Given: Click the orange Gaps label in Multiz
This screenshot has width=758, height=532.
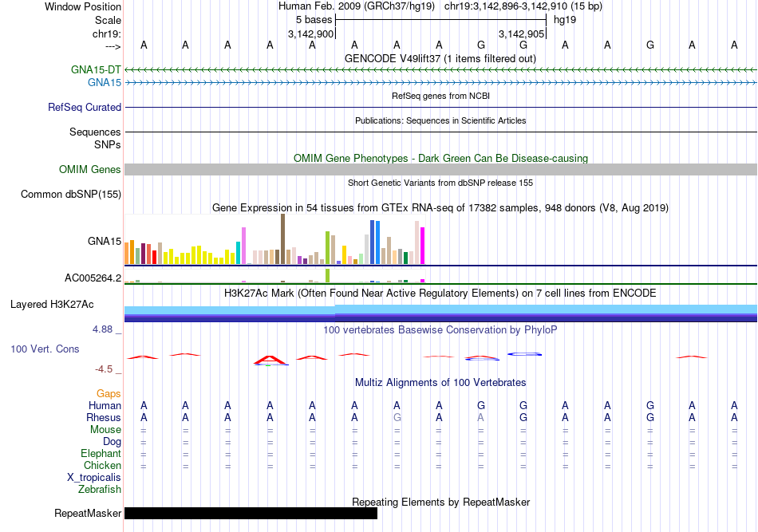Looking at the screenshot, I should click(x=109, y=394).
